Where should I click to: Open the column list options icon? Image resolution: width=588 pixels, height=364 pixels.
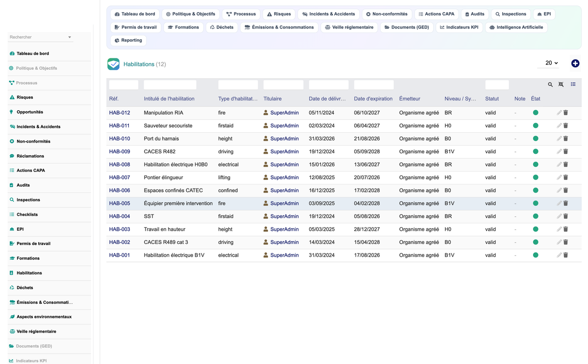[573, 84]
